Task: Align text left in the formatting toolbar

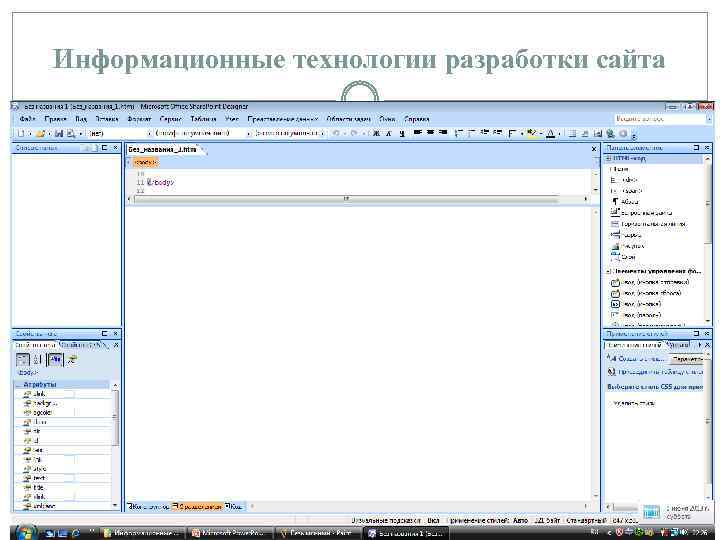Action: [417, 133]
